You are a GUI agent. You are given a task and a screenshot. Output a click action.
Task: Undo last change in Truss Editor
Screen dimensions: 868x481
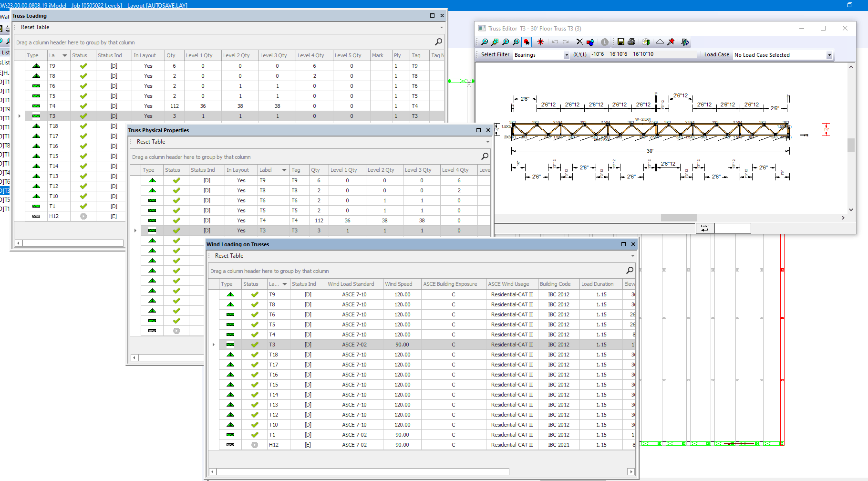(x=555, y=42)
